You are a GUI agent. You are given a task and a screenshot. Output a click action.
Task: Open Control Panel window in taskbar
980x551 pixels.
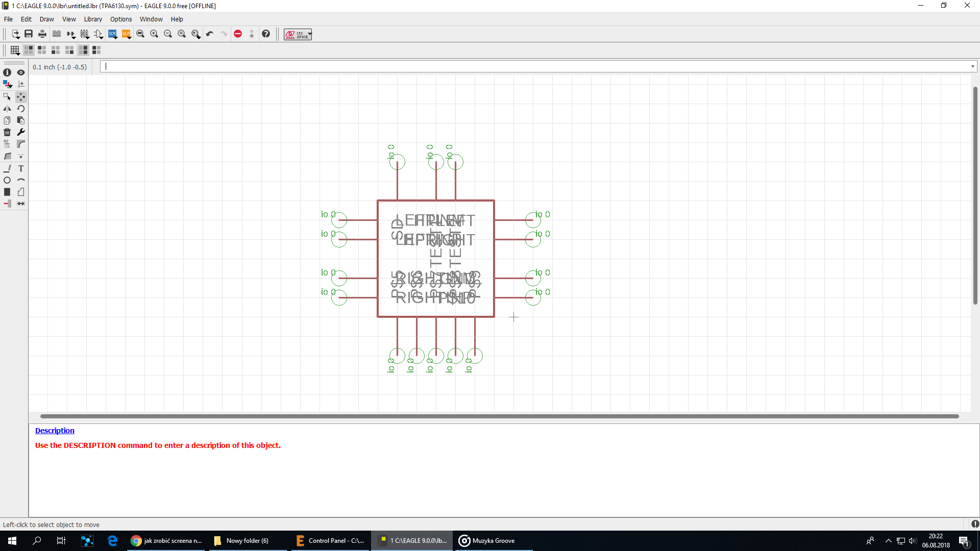(x=330, y=541)
